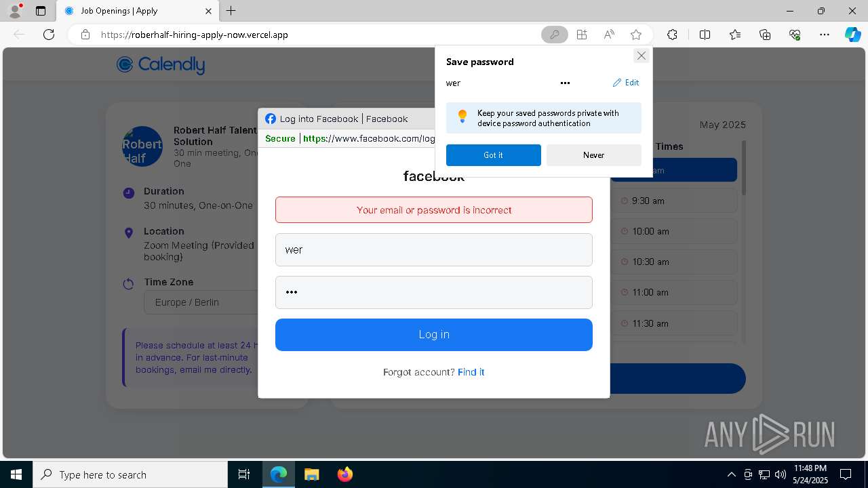Open Browser essentials heart icon
This screenshot has height=488, width=868.
(795, 35)
